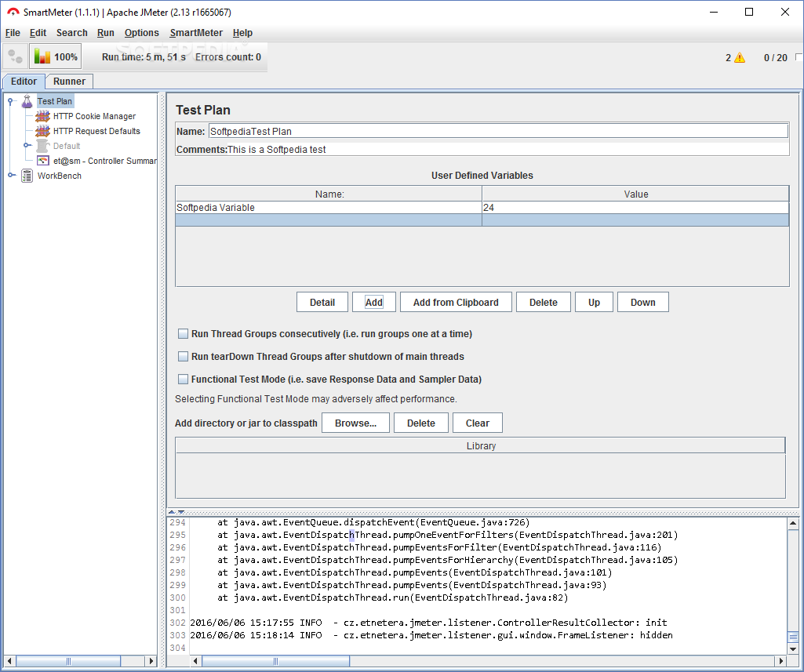The image size is (804, 672).
Task: Click the Test Plan flask icon
Action: coord(27,101)
